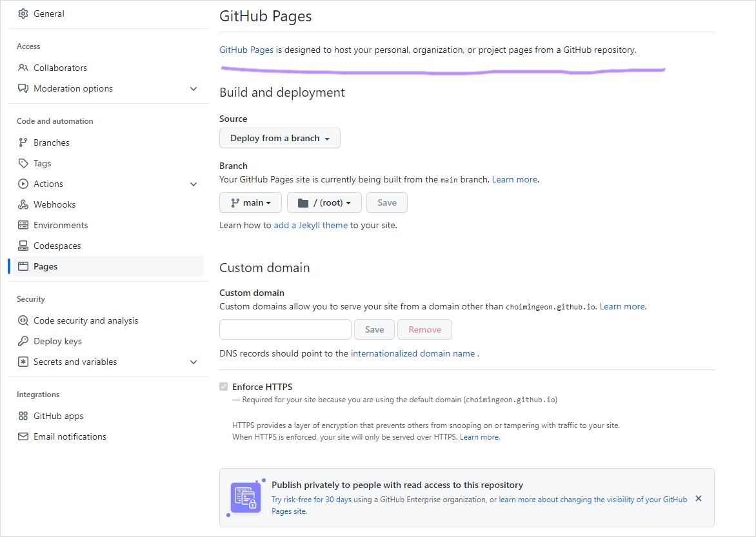Screen dimensions: 756x537
Task: Click Learn more link about HTTPS enforcement
Action: pos(479,436)
